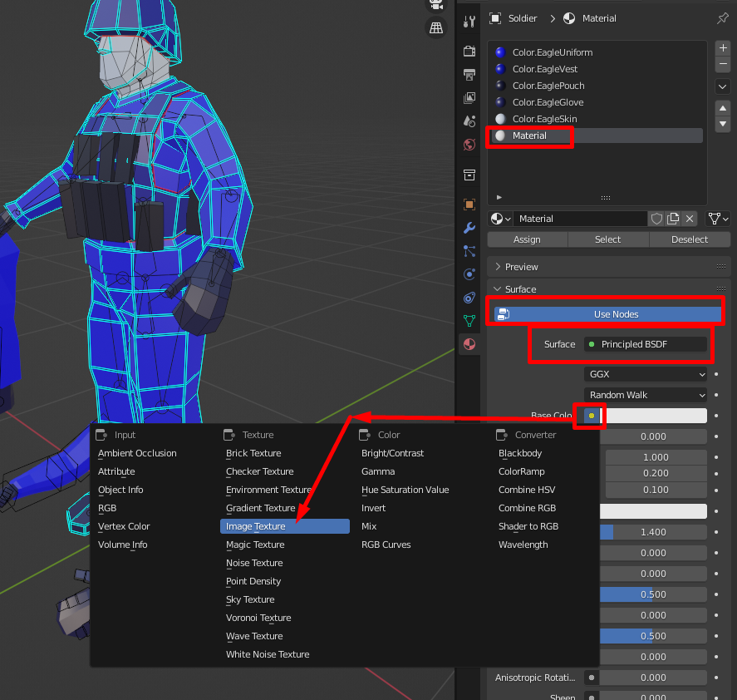Viewport: 737px width, 700px height.
Task: Adjust the 1.400 value slider
Action: pyautogui.click(x=653, y=532)
